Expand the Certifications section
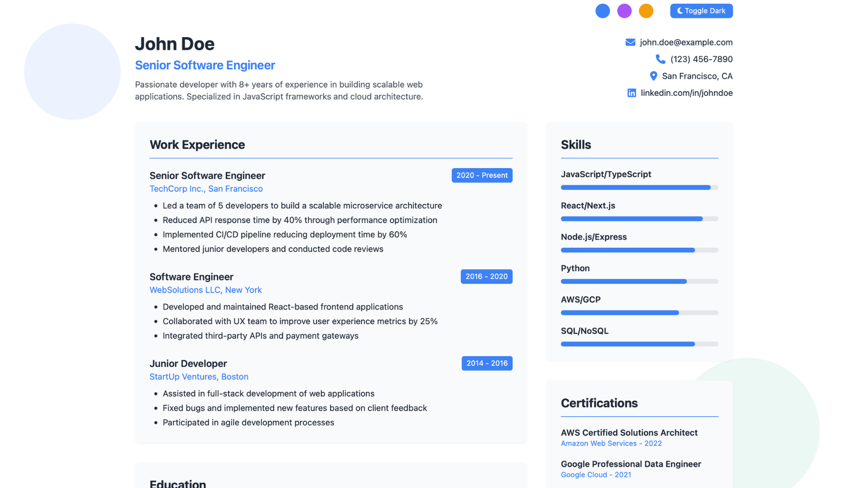 (x=599, y=403)
